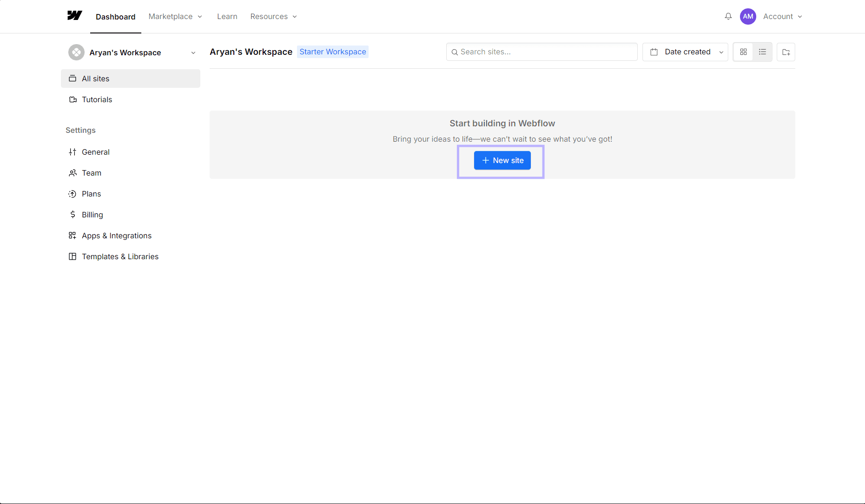Image resolution: width=865 pixels, height=504 pixels.
Task: Click the Apps & Integrations grid icon
Action: pos(73,236)
